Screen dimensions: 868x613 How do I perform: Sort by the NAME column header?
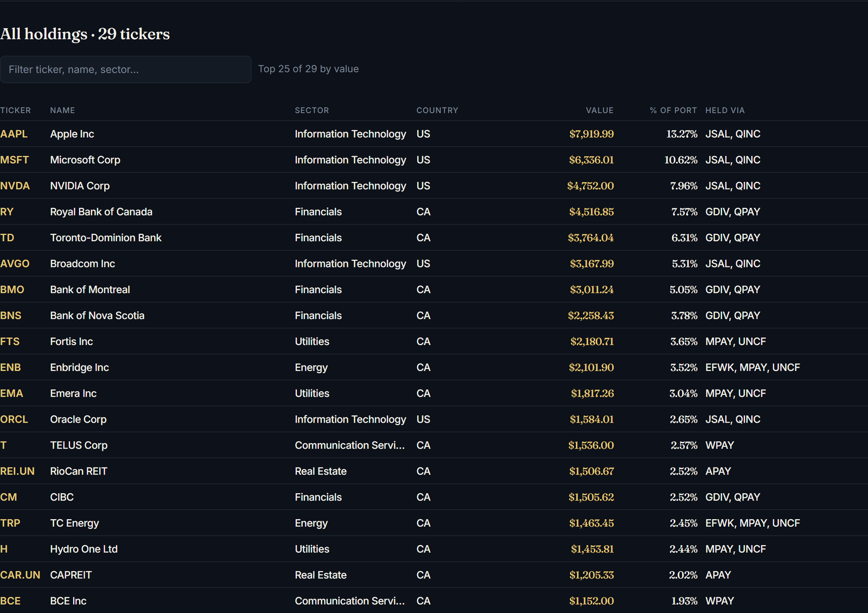62,110
